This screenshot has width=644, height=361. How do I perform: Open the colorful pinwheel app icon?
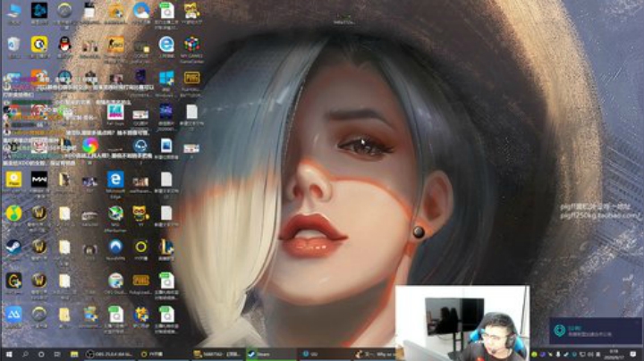point(90,146)
